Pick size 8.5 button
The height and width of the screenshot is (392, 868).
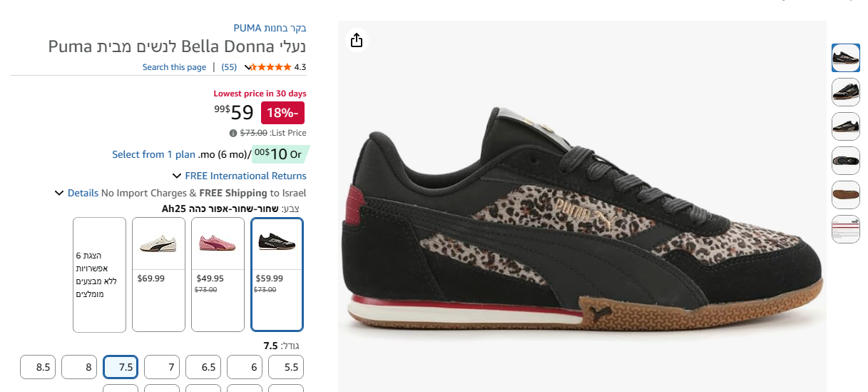[x=38, y=367]
